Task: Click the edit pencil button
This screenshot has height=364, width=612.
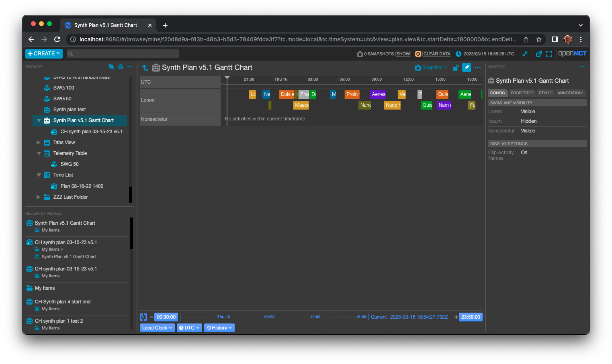Action: [x=467, y=67]
